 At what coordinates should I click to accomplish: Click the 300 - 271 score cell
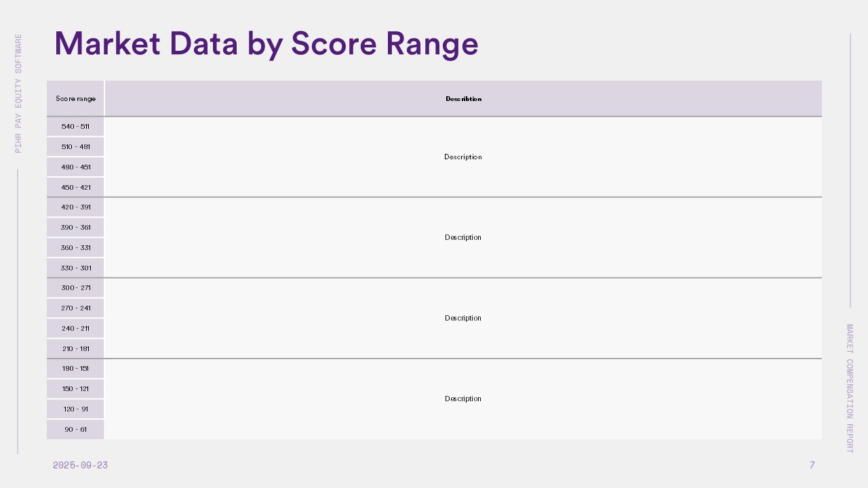(x=75, y=288)
